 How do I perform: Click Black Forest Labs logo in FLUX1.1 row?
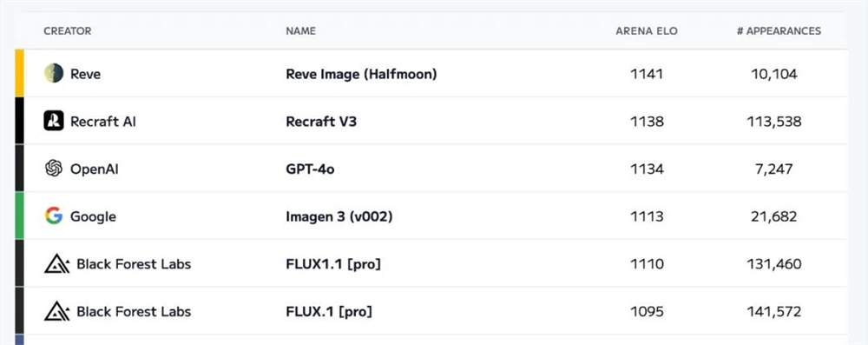tap(57, 263)
